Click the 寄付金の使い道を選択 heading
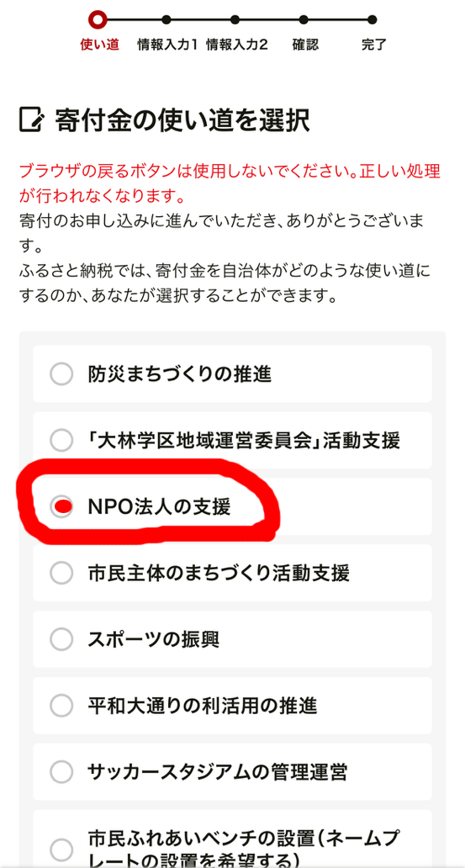465x868 pixels. (182, 119)
